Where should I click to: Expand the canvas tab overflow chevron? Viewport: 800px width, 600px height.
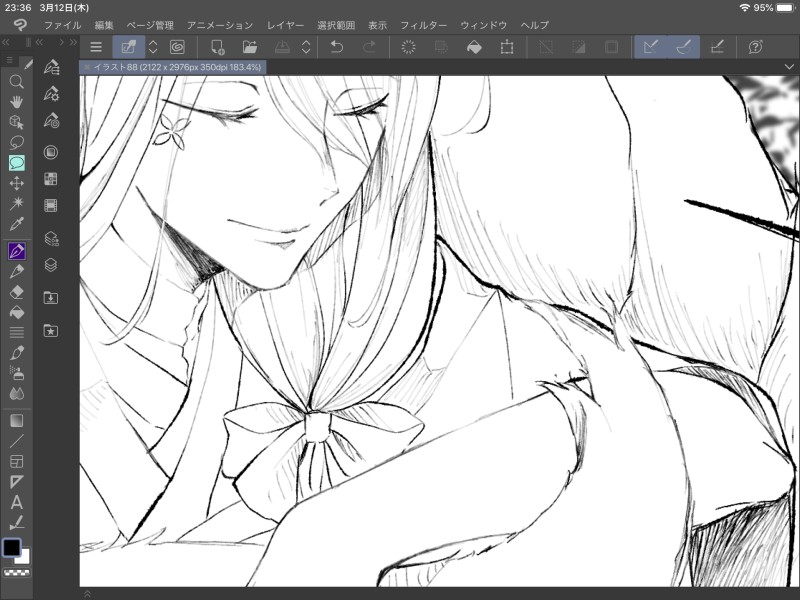coord(789,67)
